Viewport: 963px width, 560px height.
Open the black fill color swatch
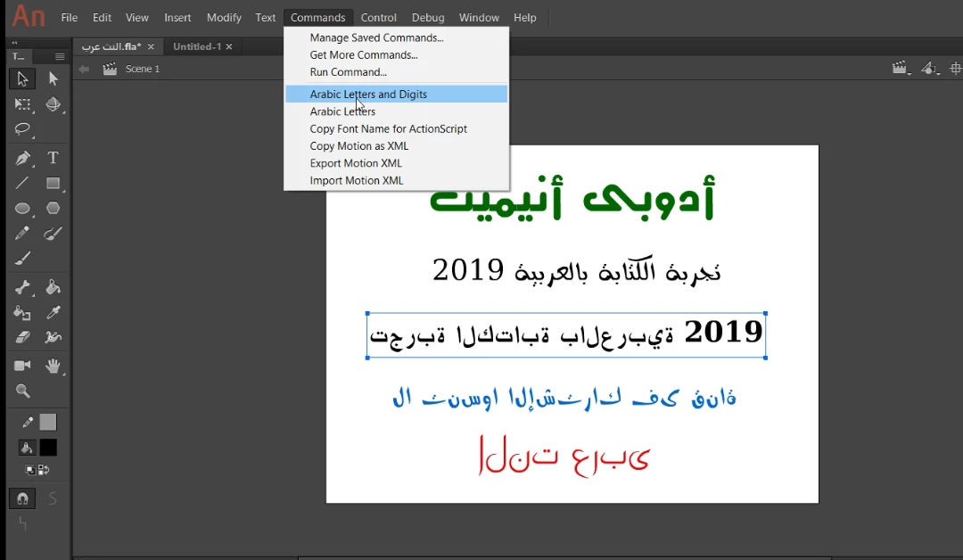48,448
